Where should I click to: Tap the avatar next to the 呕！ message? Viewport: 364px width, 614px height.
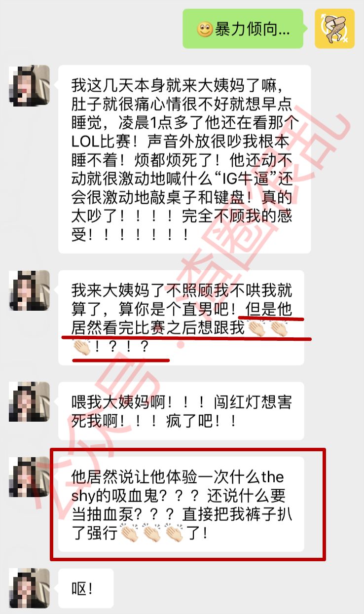[x=29, y=588]
